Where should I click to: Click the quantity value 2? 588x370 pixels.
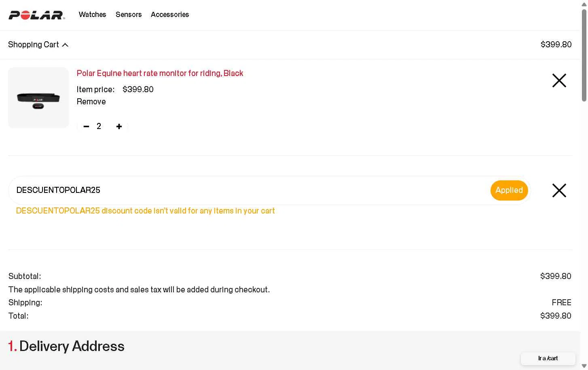click(99, 126)
